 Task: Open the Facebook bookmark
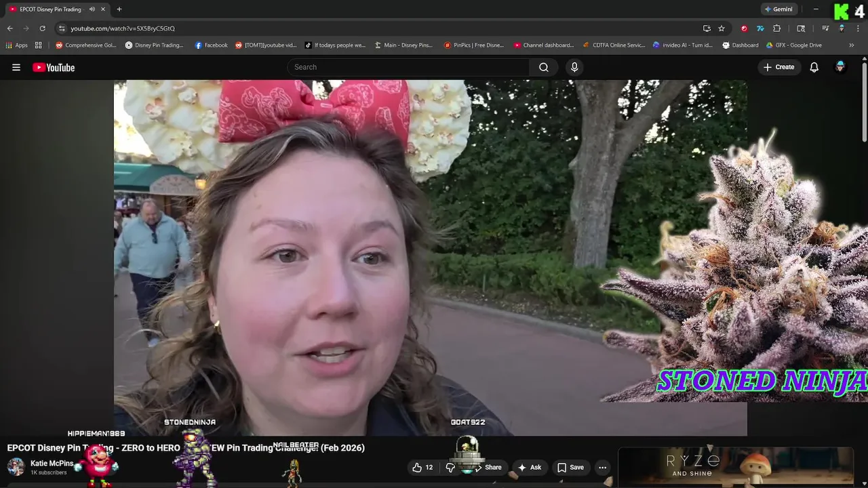(x=211, y=45)
